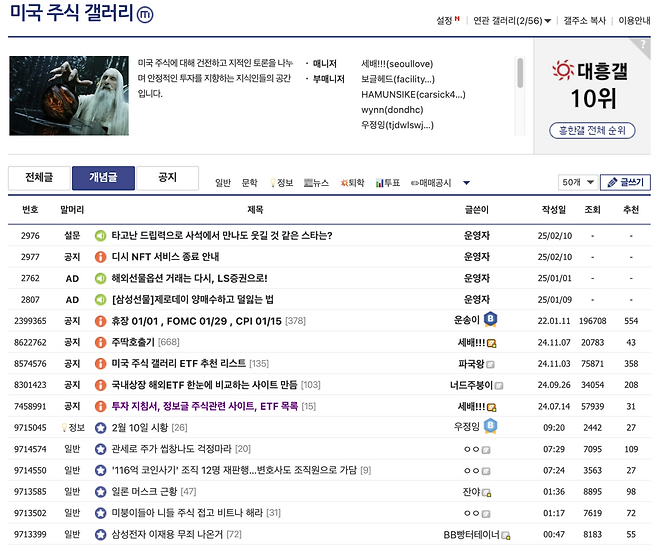The image size is (658, 545).
Task: Click the question mark help corner icon
Action: coord(642,44)
